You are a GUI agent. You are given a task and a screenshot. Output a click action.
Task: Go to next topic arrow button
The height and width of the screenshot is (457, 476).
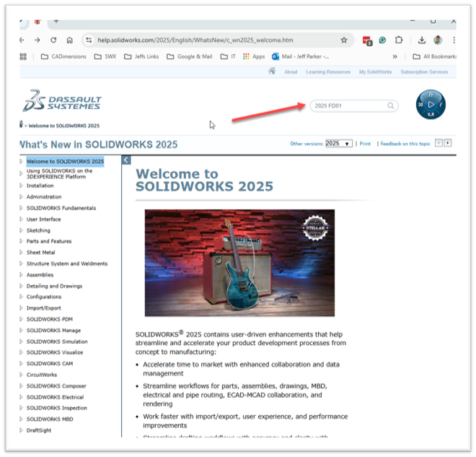(448, 143)
